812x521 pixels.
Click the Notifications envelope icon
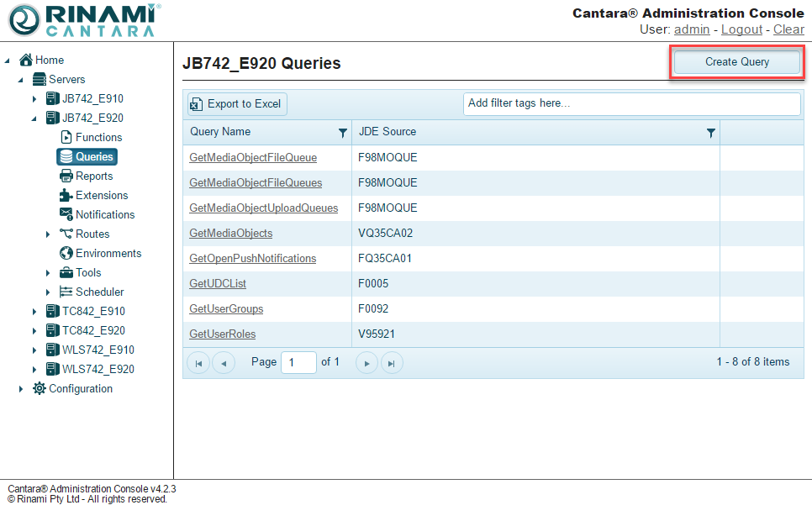66,214
